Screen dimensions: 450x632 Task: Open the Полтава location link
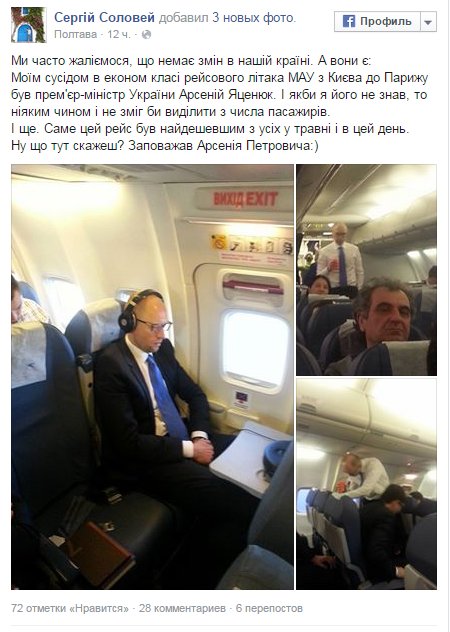pyautogui.click(x=75, y=35)
